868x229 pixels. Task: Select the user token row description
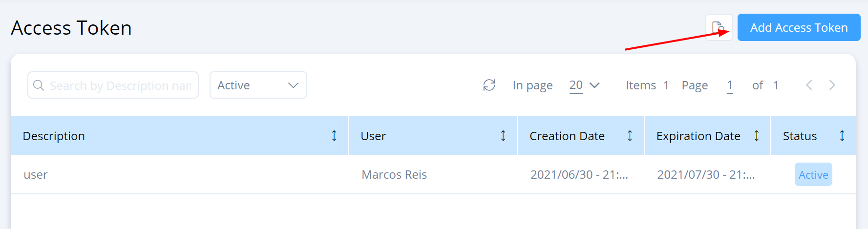pyautogui.click(x=36, y=175)
